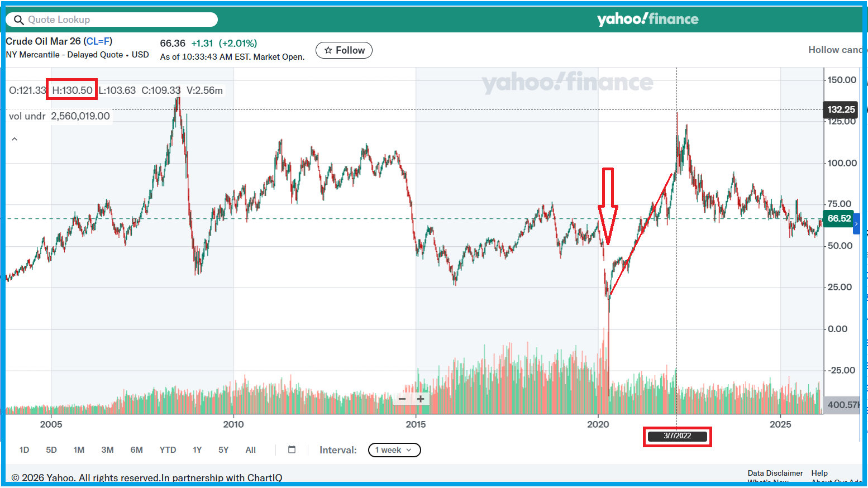The image size is (868, 488).
Task: Open the calendar date range picker
Action: click(292, 449)
